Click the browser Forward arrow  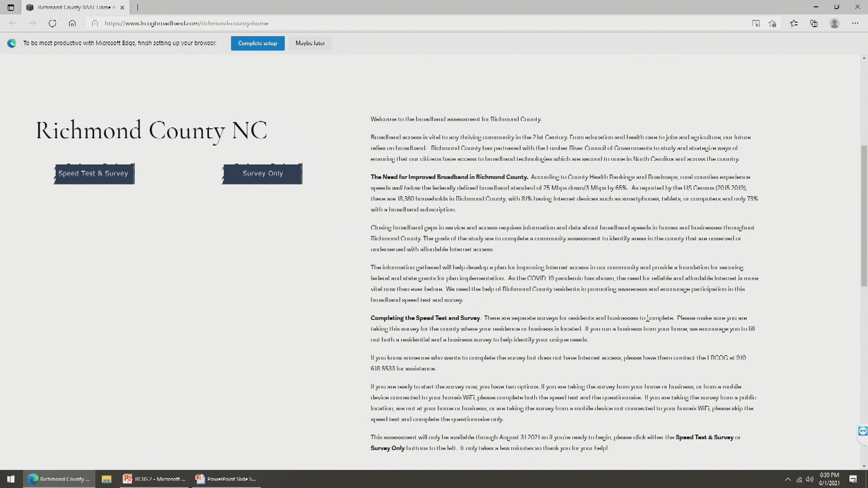pos(32,23)
